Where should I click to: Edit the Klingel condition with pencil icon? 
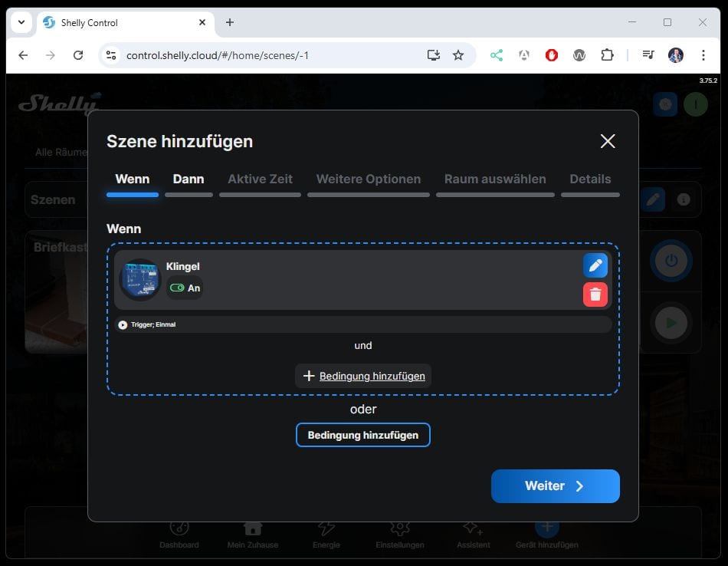pos(595,266)
